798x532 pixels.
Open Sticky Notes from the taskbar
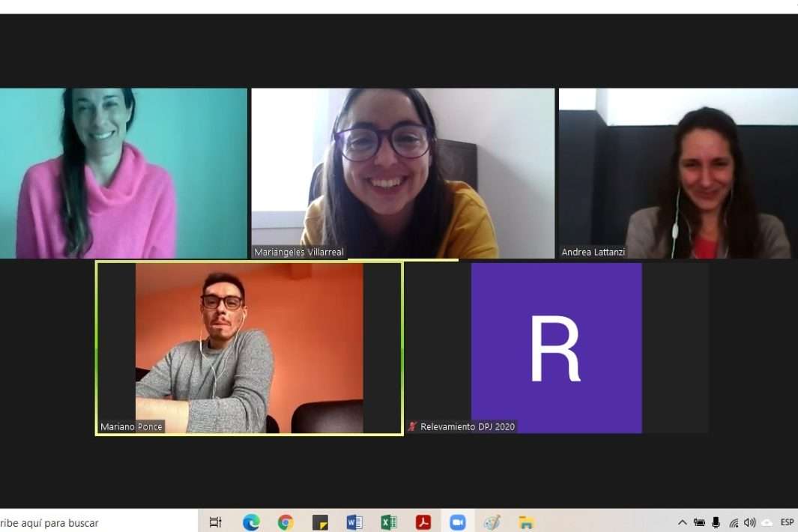coord(320,522)
